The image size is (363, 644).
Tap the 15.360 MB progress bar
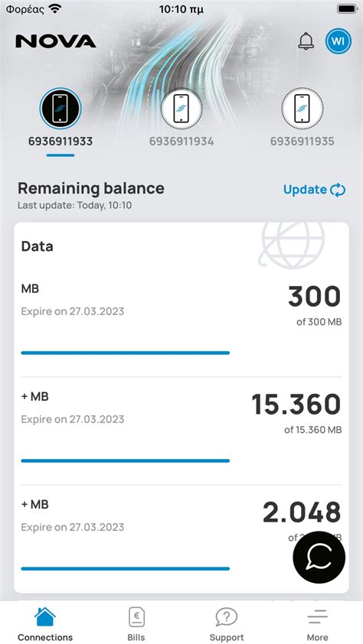(x=126, y=461)
